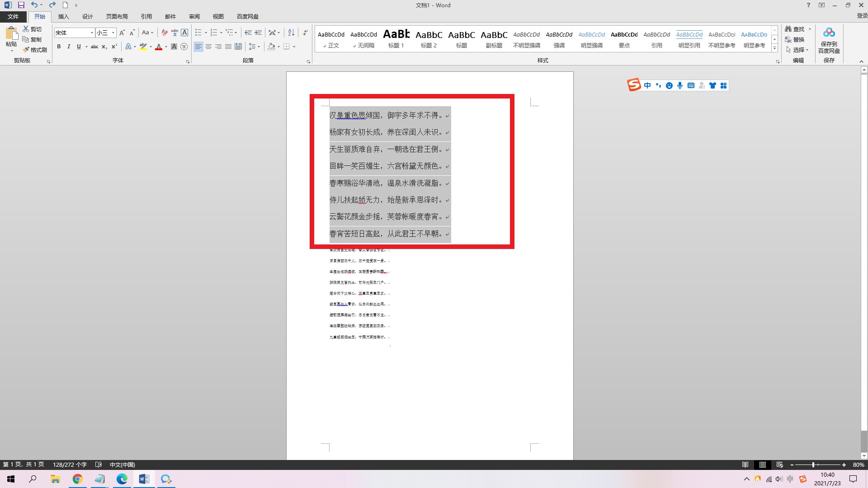Screen dimensions: 868x488
Task: Switch to Read Mode view
Action: pyautogui.click(x=745, y=465)
